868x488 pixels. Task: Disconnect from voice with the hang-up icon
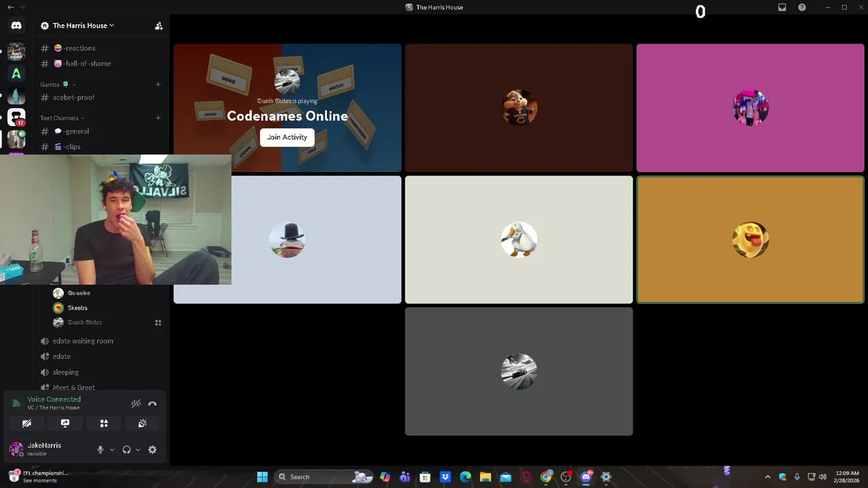click(x=153, y=404)
